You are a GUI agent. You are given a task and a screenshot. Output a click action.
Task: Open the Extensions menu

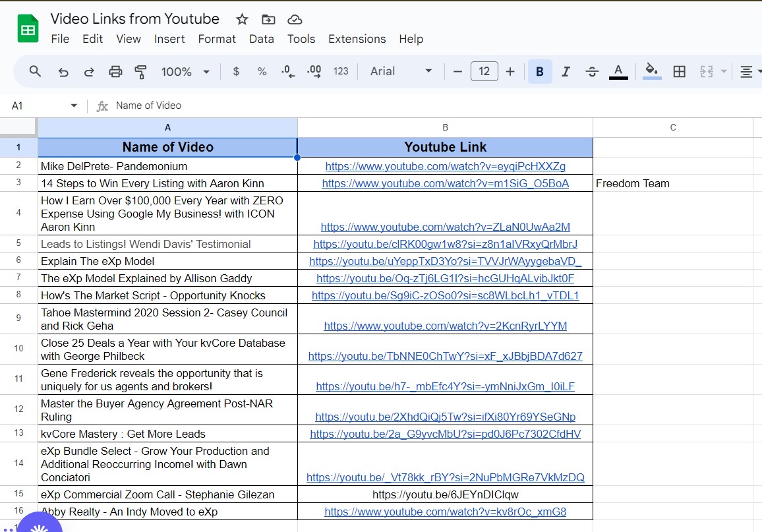click(357, 39)
